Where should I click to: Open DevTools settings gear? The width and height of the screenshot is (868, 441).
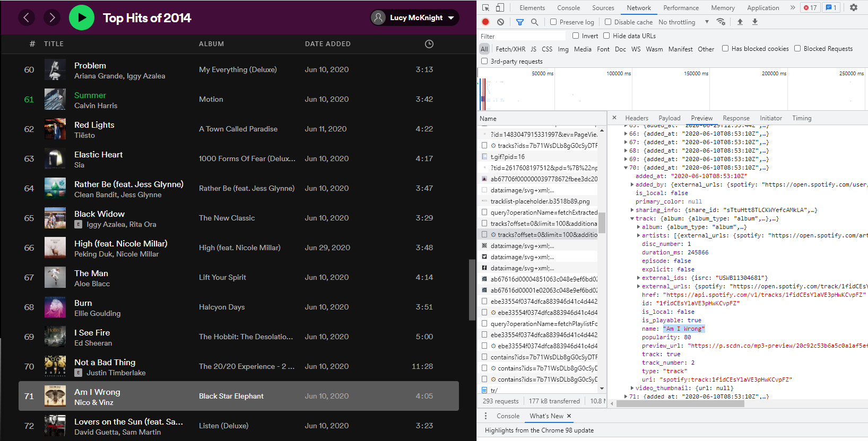coord(853,7)
